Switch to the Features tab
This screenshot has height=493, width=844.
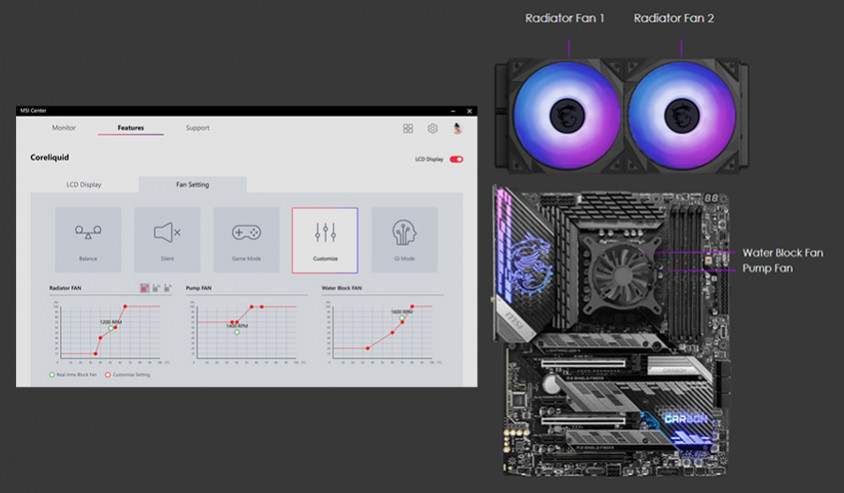coord(131,128)
